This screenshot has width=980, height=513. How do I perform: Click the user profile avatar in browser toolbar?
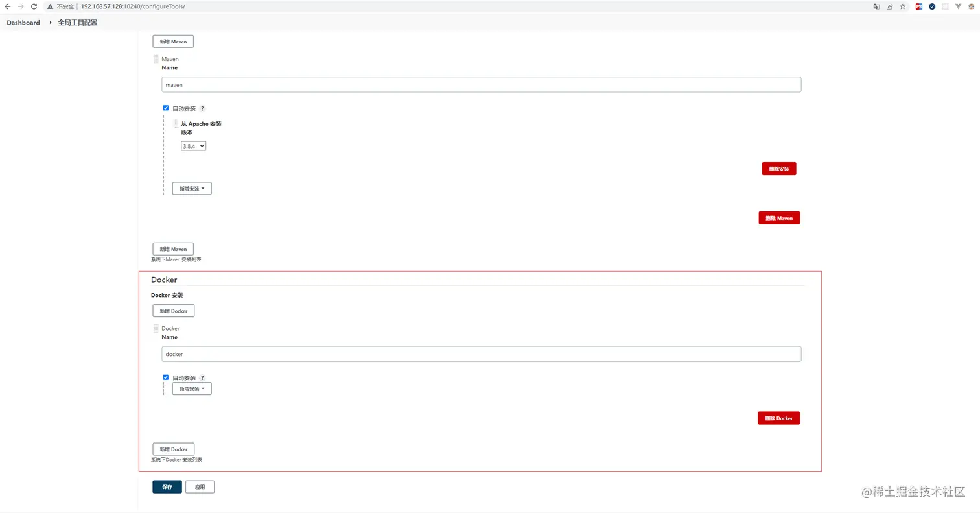972,6
